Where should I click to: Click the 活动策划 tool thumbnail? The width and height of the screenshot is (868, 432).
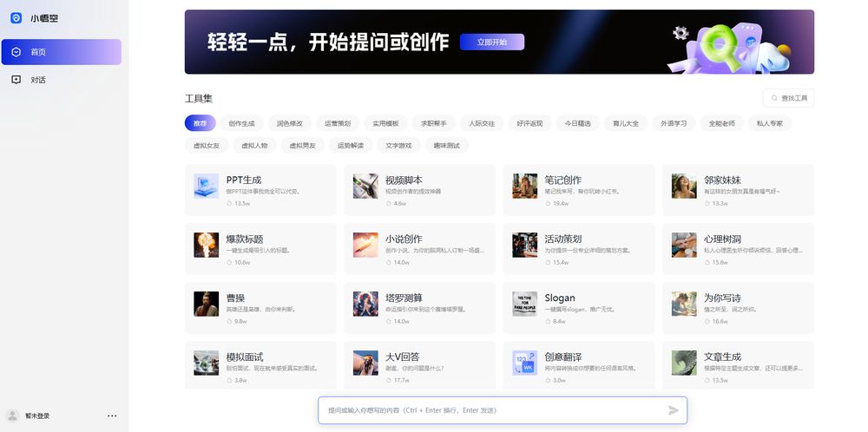tap(525, 245)
